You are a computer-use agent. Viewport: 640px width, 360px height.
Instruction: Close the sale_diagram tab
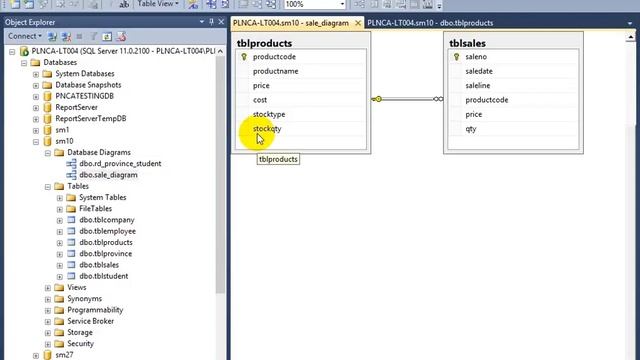point(358,23)
